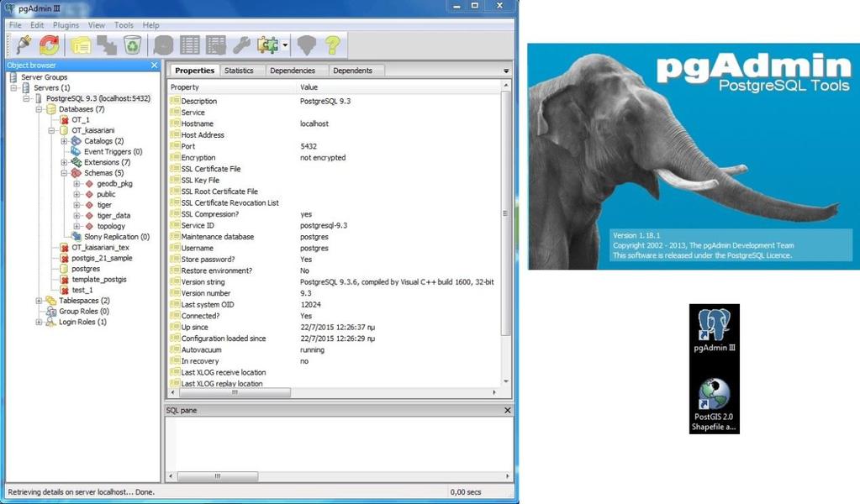The image size is (860, 504).
Task: Expand the geodb_pkg schema
Action: click(77, 183)
